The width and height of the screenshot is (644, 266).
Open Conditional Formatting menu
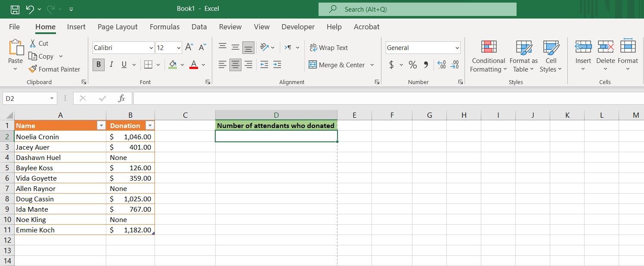pos(488,56)
